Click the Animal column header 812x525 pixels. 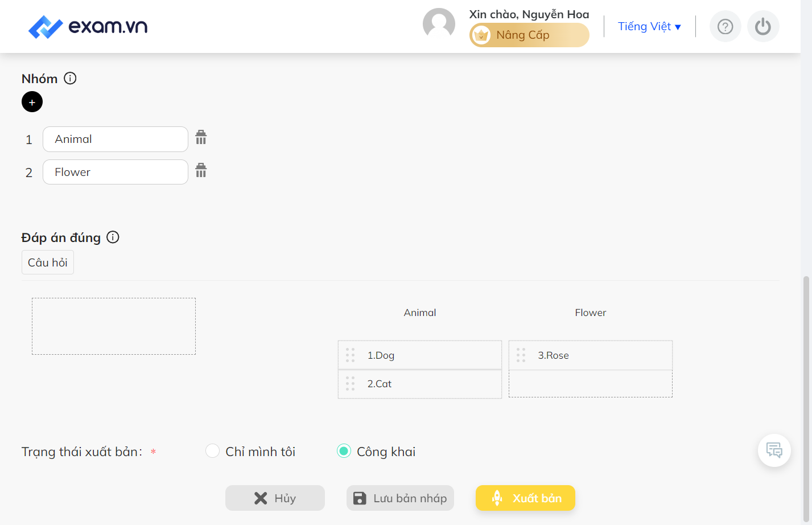pyautogui.click(x=420, y=313)
